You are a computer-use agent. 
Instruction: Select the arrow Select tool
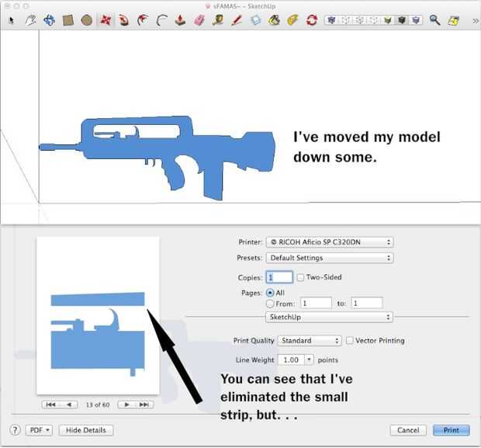[x=12, y=20]
